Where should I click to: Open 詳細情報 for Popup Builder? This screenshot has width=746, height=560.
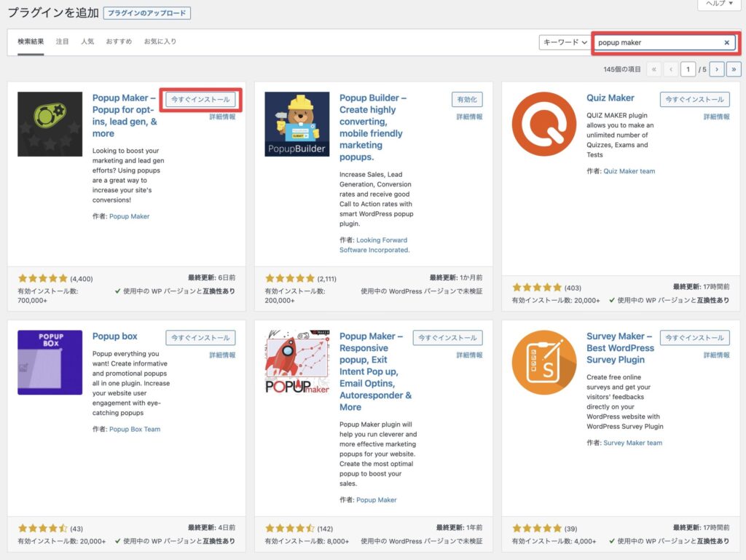click(469, 117)
